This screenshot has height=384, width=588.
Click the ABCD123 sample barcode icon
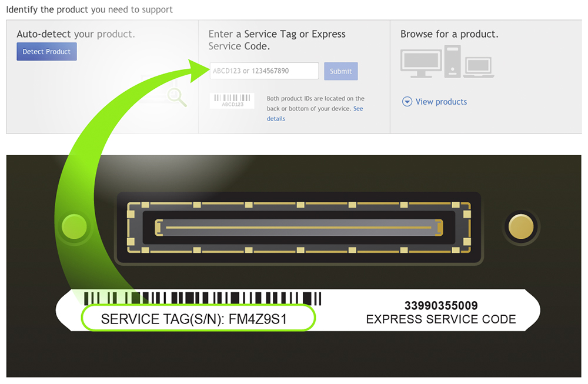click(x=232, y=101)
